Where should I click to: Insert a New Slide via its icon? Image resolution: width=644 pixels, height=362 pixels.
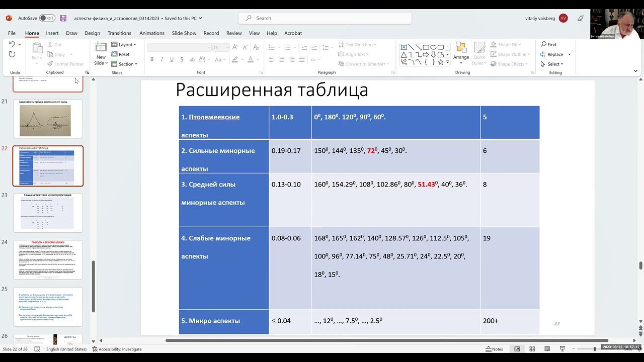101,47
